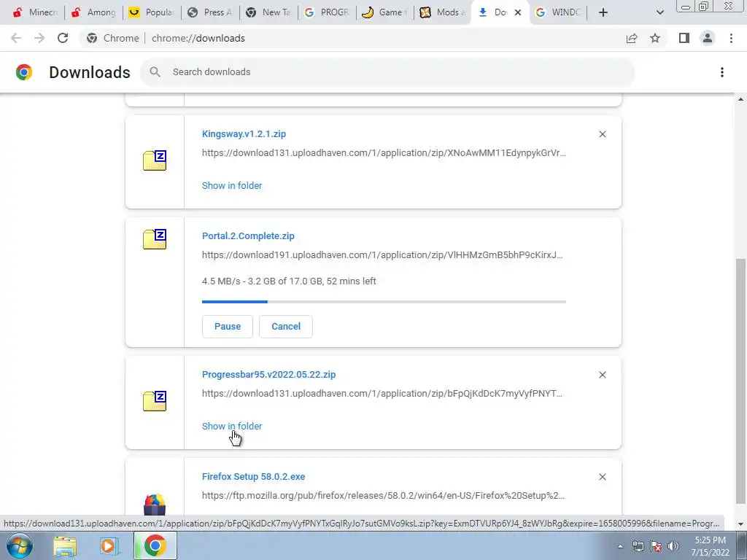The width and height of the screenshot is (747, 560).
Task: Toggle the browser side panel icon
Action: 684,38
